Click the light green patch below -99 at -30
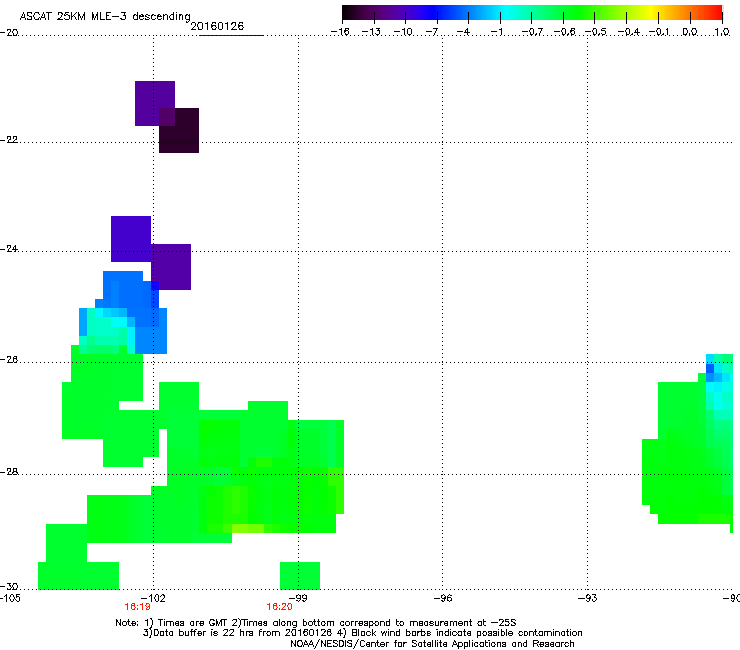This screenshot has height=650, width=740. 300,575
